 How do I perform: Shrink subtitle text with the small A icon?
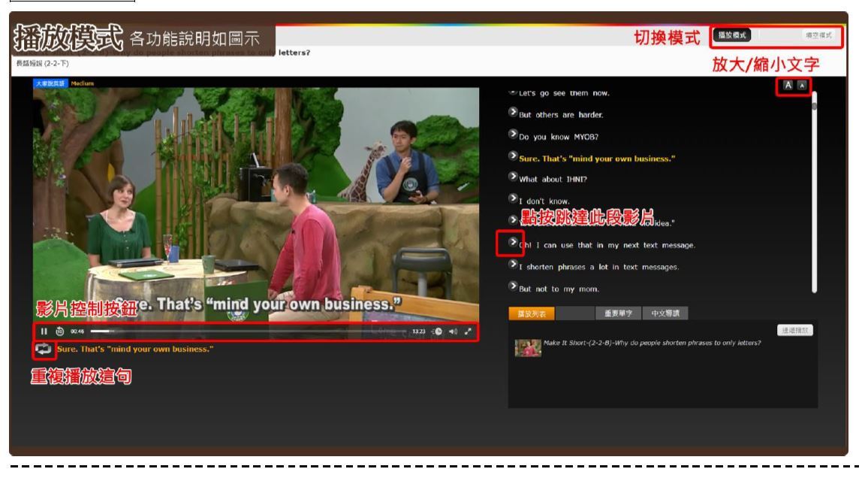click(x=801, y=86)
